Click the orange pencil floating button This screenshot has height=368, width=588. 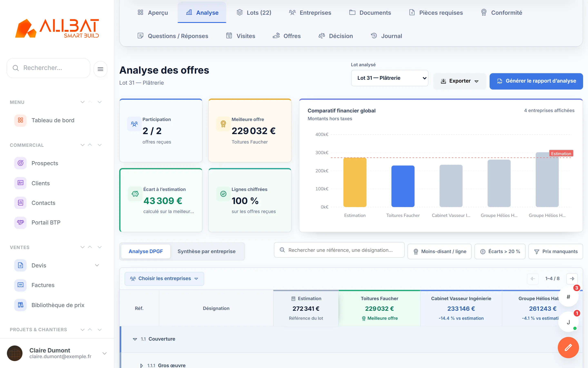pos(568,347)
